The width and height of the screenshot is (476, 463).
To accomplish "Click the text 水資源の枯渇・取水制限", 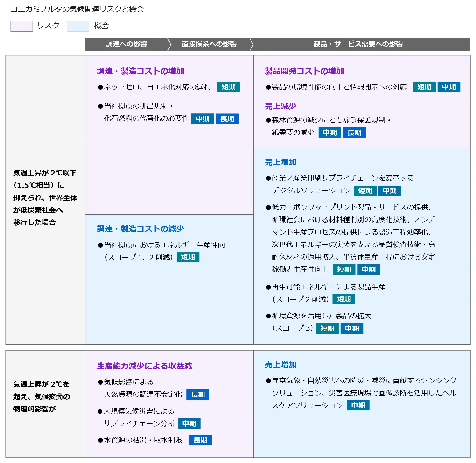I will (143, 440).
